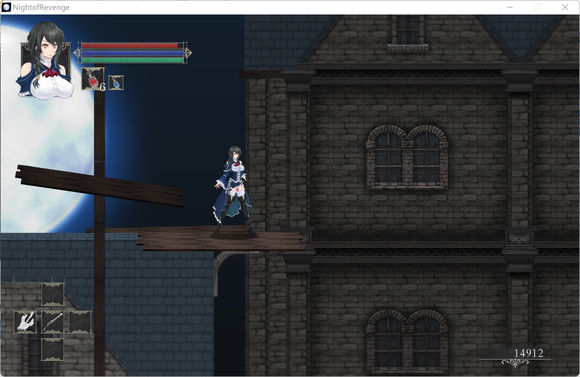Click the blue mana bar

pos(132,53)
